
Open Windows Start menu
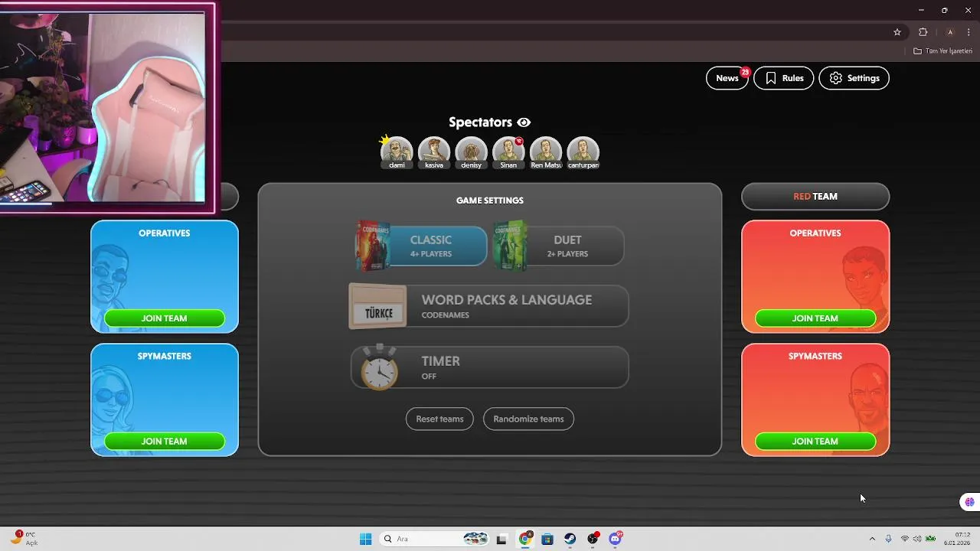(365, 539)
